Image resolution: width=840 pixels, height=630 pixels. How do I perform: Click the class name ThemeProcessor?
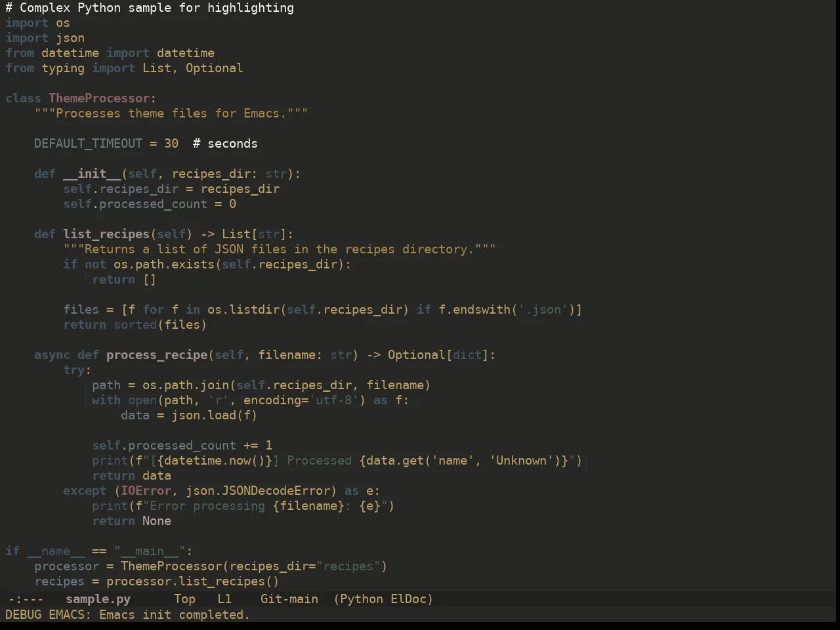click(99, 98)
